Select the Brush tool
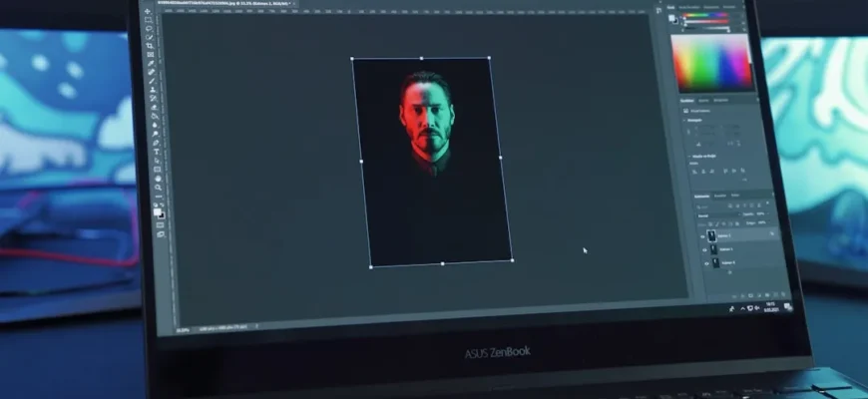 click(x=152, y=81)
